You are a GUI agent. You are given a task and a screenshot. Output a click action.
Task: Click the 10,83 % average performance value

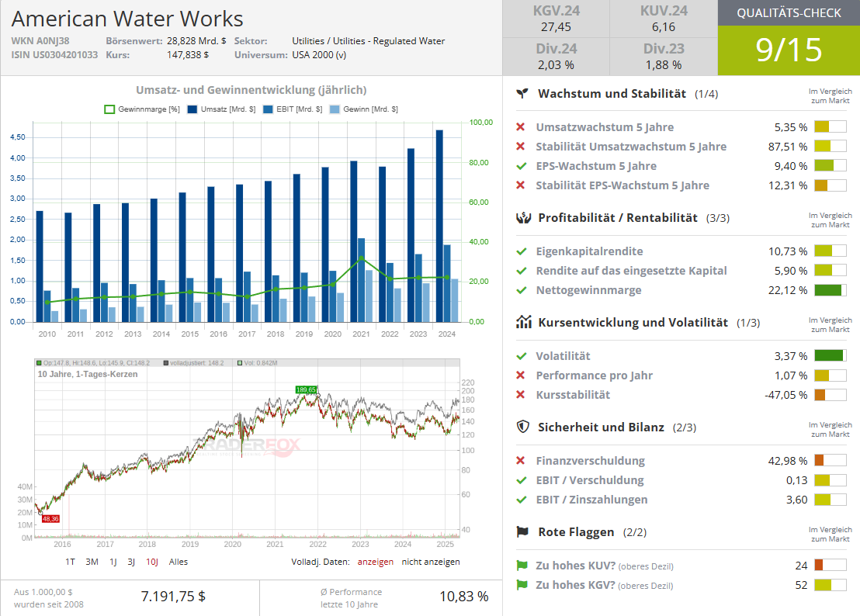point(464,597)
